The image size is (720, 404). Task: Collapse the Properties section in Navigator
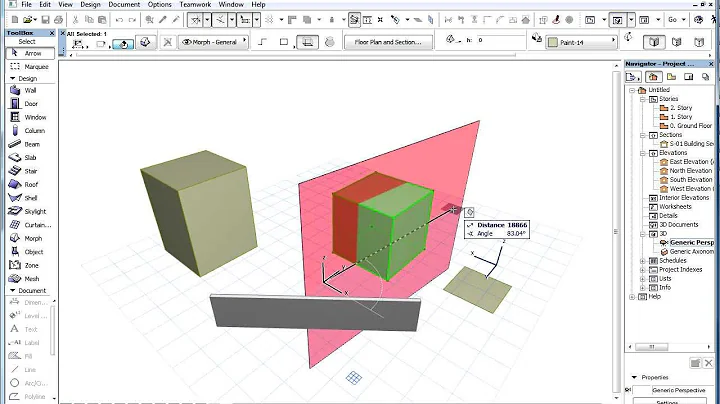(635, 377)
